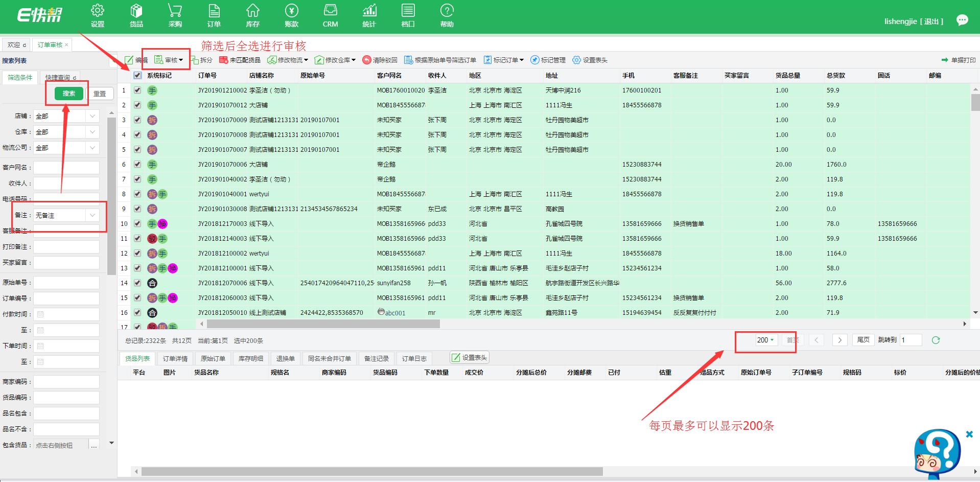980x482 pixels.
Task: Uncheck order JY201901070009 row checkbox
Action: (x=137, y=120)
